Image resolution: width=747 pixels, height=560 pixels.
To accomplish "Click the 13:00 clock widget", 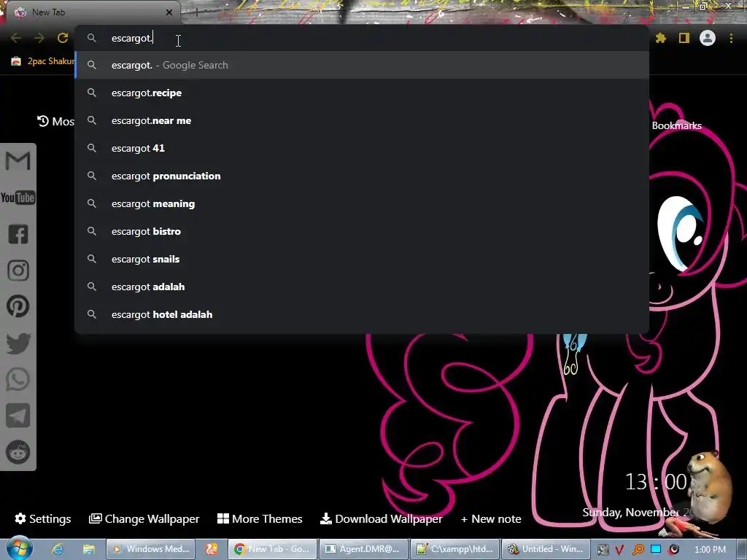I will click(x=656, y=482).
